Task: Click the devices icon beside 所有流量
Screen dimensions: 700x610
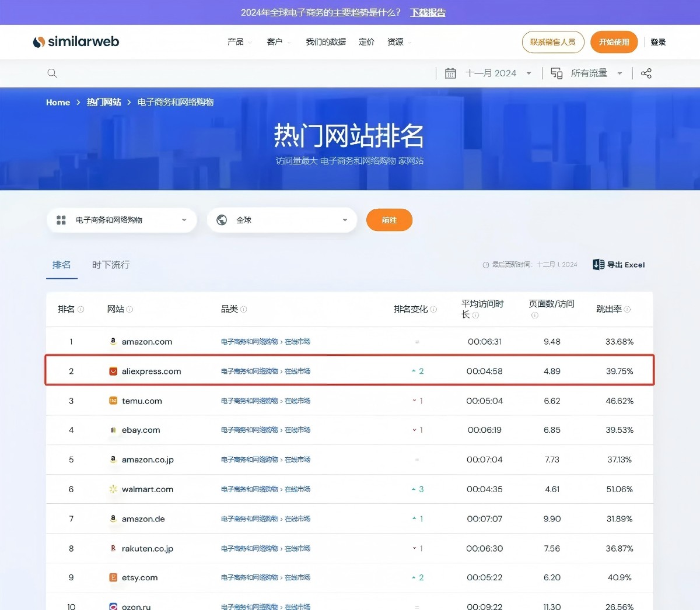Action: click(x=556, y=73)
